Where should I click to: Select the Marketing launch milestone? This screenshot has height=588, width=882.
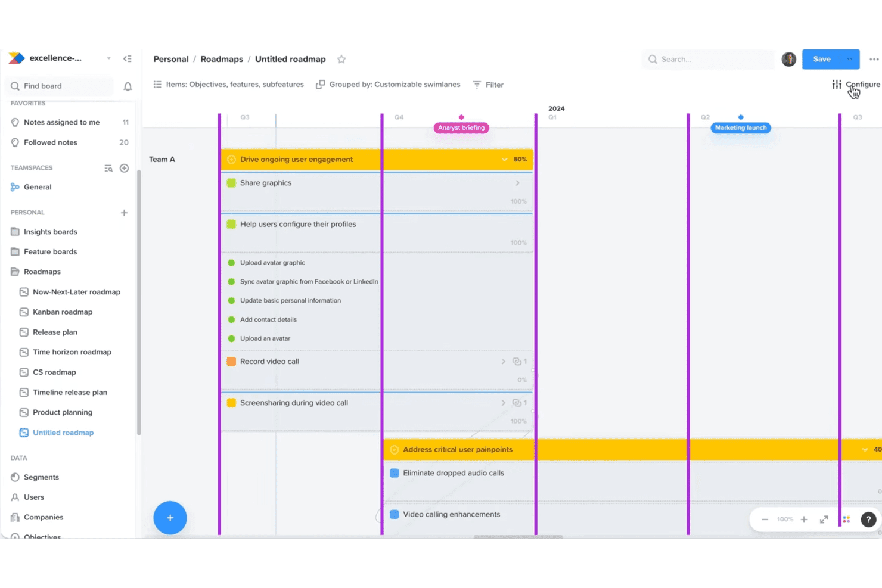pos(741,127)
